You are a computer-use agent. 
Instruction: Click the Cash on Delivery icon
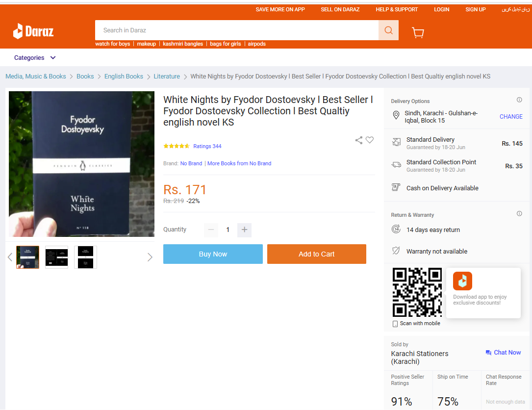click(396, 187)
